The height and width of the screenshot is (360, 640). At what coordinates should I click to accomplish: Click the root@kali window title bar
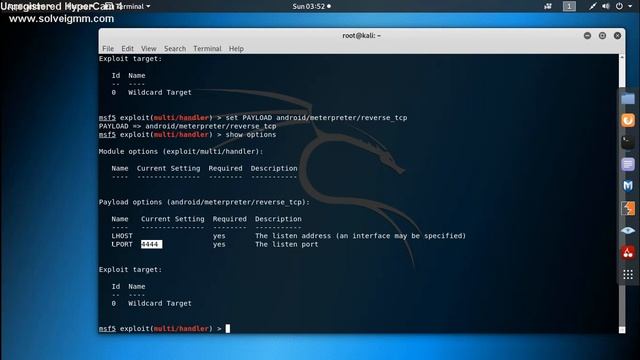click(362, 36)
